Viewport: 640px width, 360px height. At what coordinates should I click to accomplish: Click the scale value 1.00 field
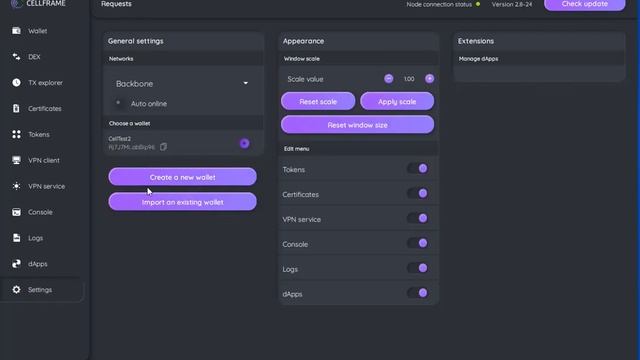[409, 79]
